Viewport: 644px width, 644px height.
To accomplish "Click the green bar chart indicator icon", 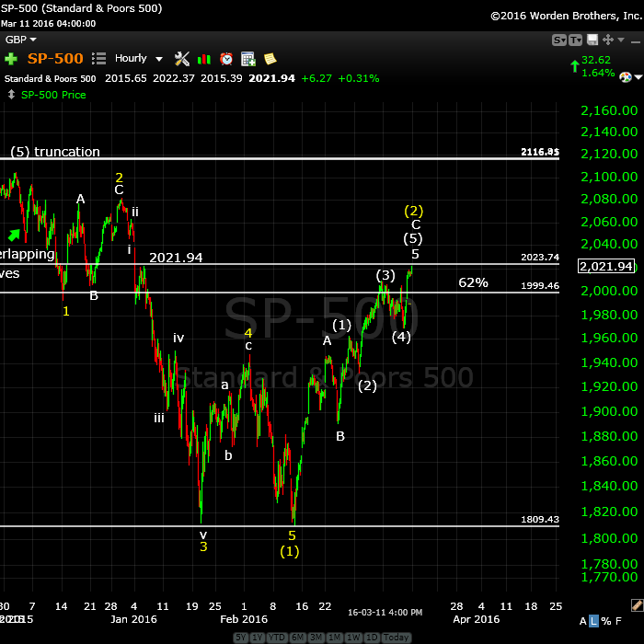I will (203, 60).
